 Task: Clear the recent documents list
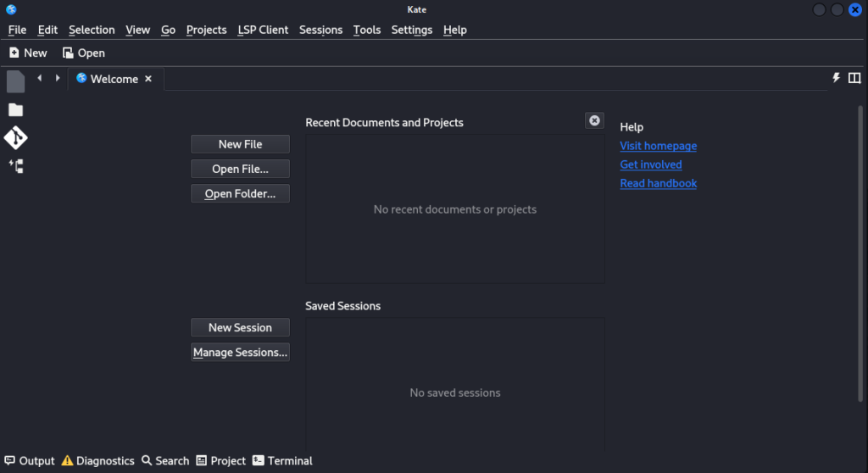click(594, 120)
